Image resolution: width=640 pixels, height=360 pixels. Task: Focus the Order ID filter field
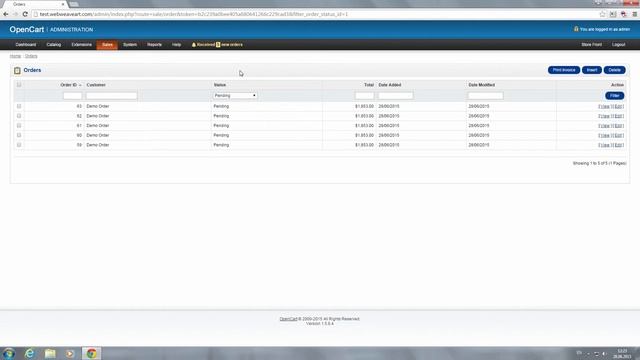(72, 96)
